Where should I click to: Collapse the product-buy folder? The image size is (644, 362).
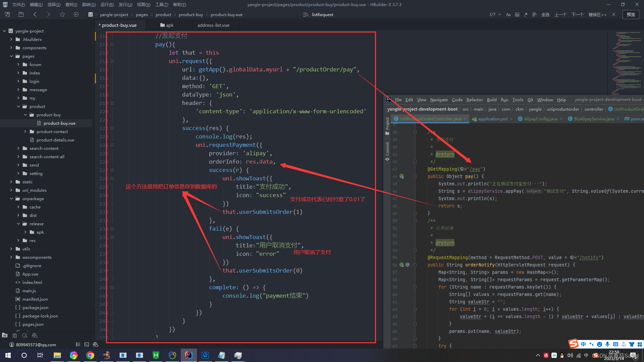[25, 115]
